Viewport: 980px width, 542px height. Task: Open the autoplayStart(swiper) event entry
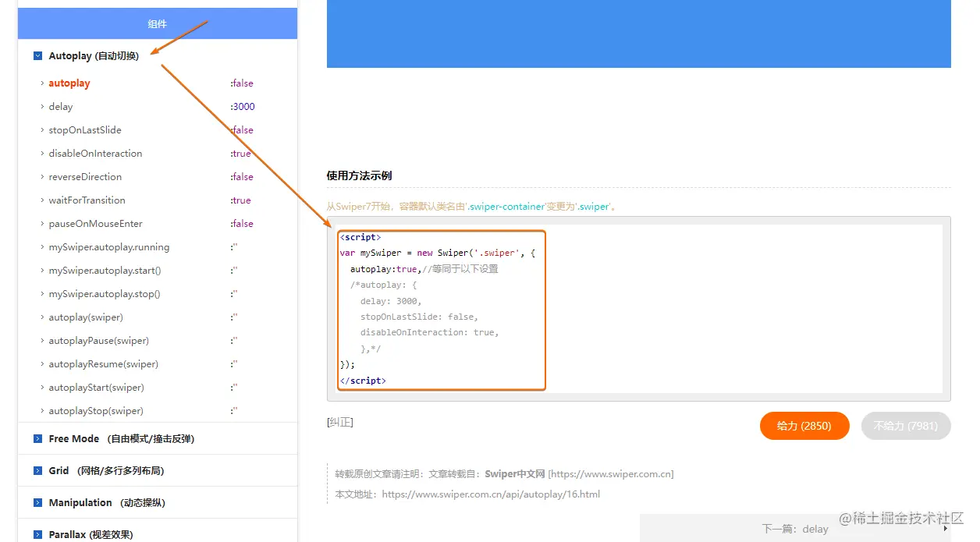click(96, 388)
